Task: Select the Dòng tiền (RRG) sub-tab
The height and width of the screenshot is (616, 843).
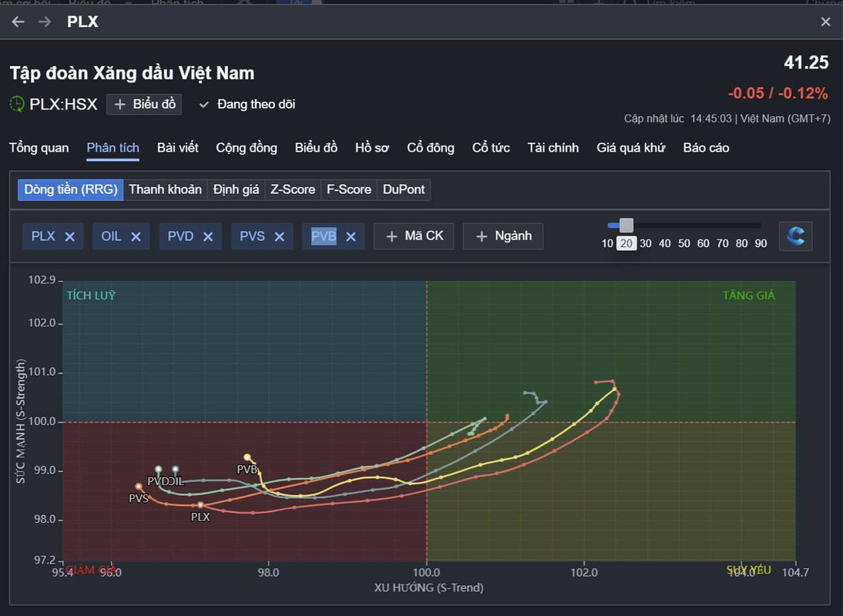Action: [70, 189]
